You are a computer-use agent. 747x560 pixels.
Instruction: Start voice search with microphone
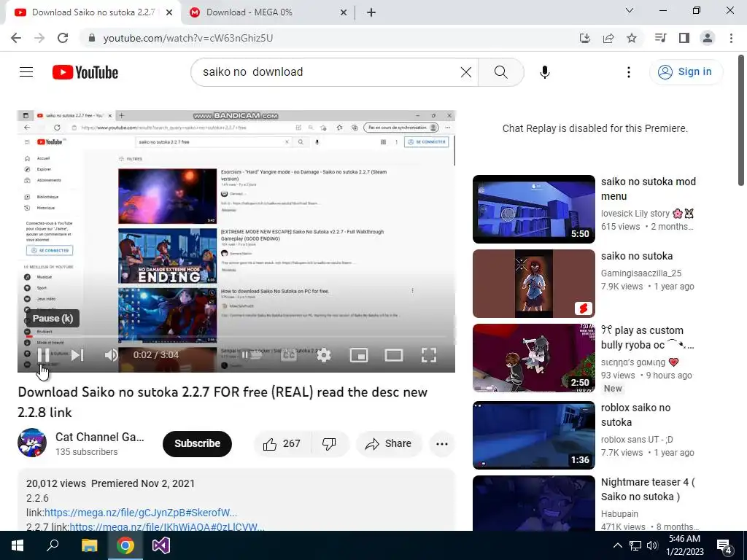[544, 72]
